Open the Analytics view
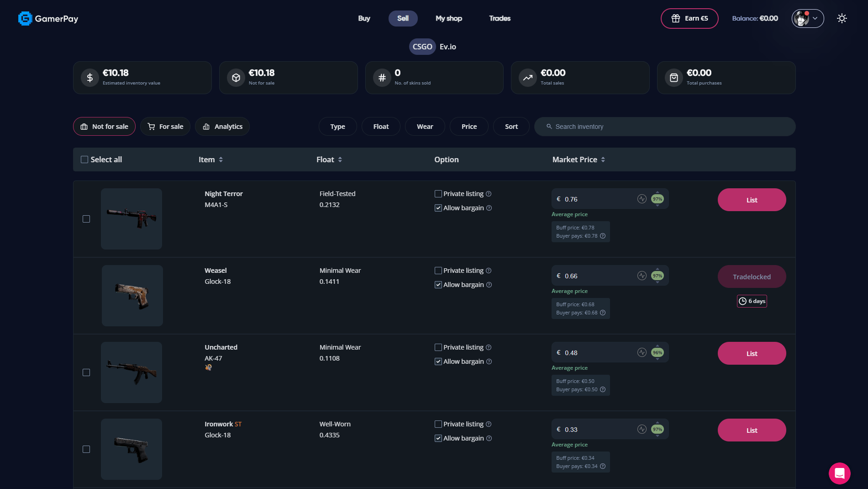868x489 pixels. (x=222, y=127)
